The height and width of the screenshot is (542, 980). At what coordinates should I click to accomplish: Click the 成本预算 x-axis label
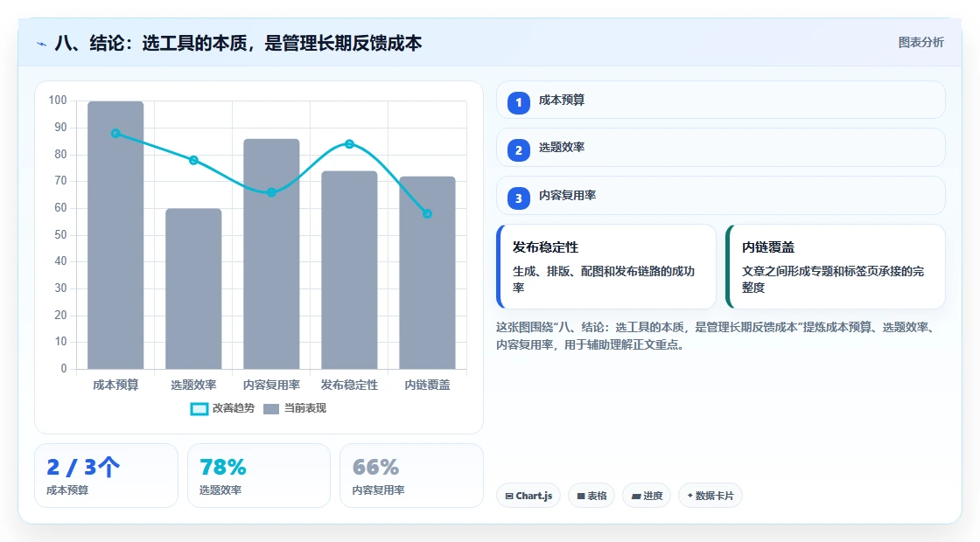tap(115, 385)
